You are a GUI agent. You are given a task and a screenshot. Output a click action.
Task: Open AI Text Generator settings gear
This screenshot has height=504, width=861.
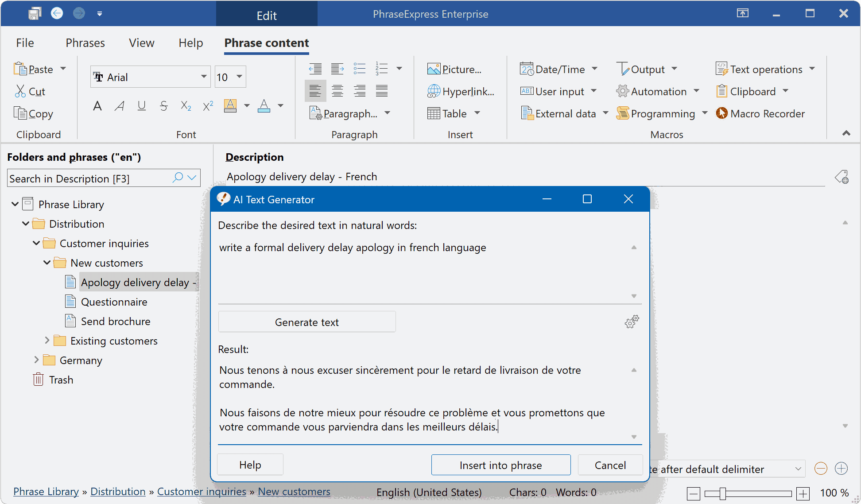pyautogui.click(x=631, y=322)
